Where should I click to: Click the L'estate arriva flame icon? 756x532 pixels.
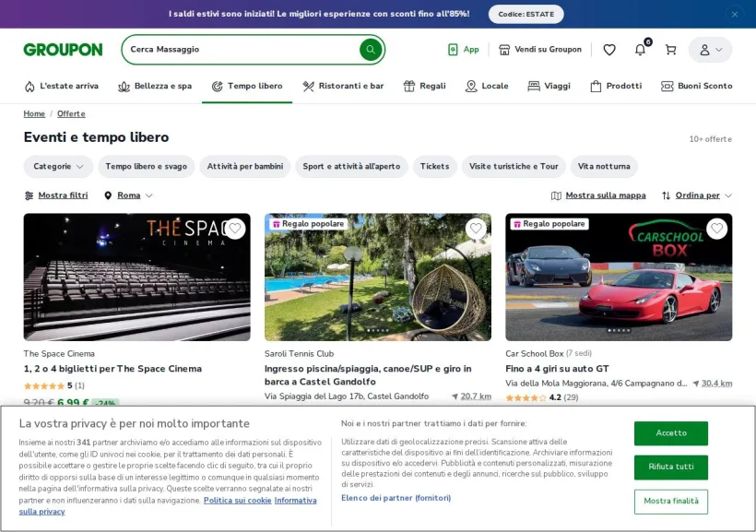(30, 87)
